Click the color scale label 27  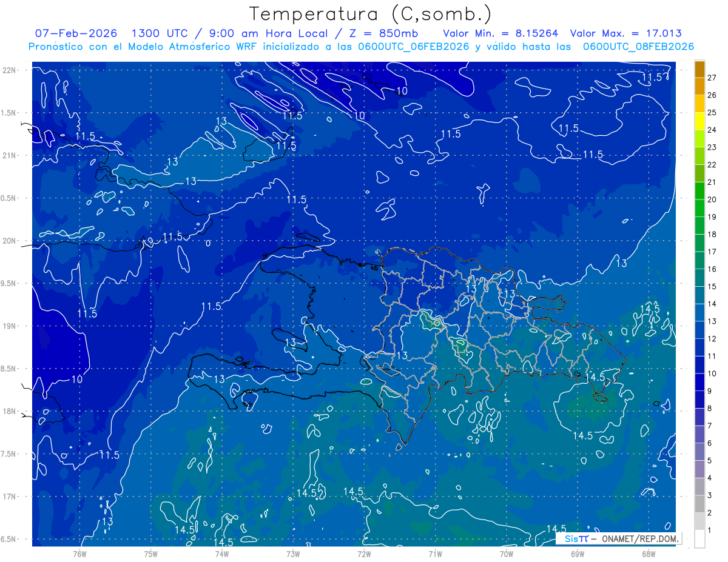712,78
